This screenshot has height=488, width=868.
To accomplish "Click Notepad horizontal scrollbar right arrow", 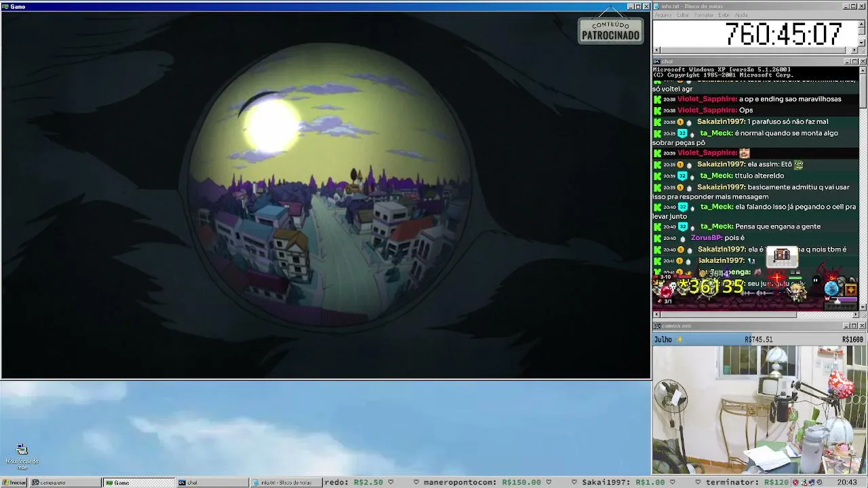I will [x=855, y=50].
